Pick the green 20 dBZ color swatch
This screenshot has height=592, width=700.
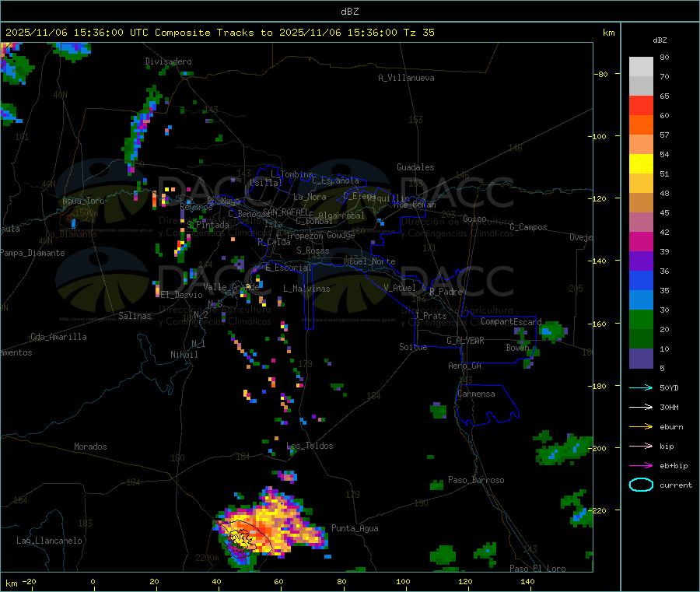(x=641, y=319)
